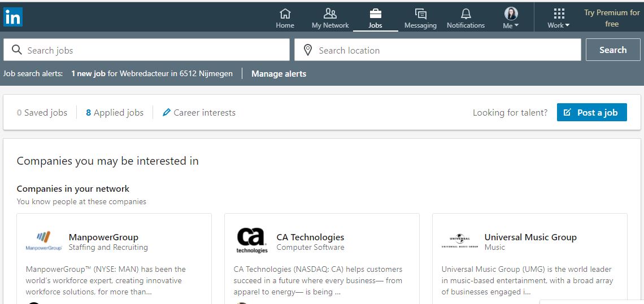Click the Universal Music Group logo
Image resolution: width=644 pixels, height=304 pixels.
[459, 241]
